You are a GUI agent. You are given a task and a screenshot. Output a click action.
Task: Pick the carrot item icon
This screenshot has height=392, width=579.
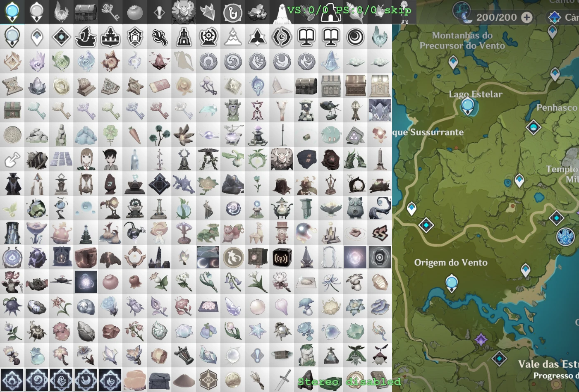point(135,135)
